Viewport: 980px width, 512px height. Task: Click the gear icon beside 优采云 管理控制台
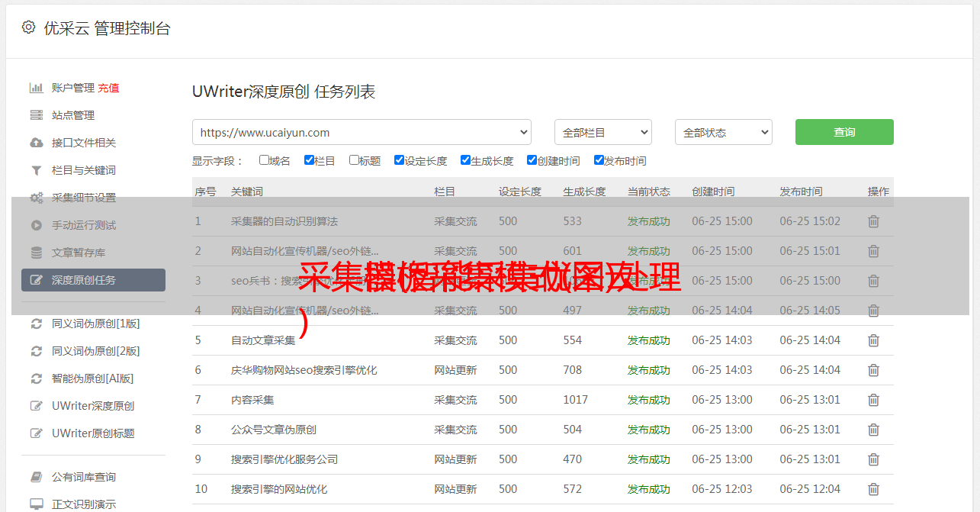pos(28,27)
